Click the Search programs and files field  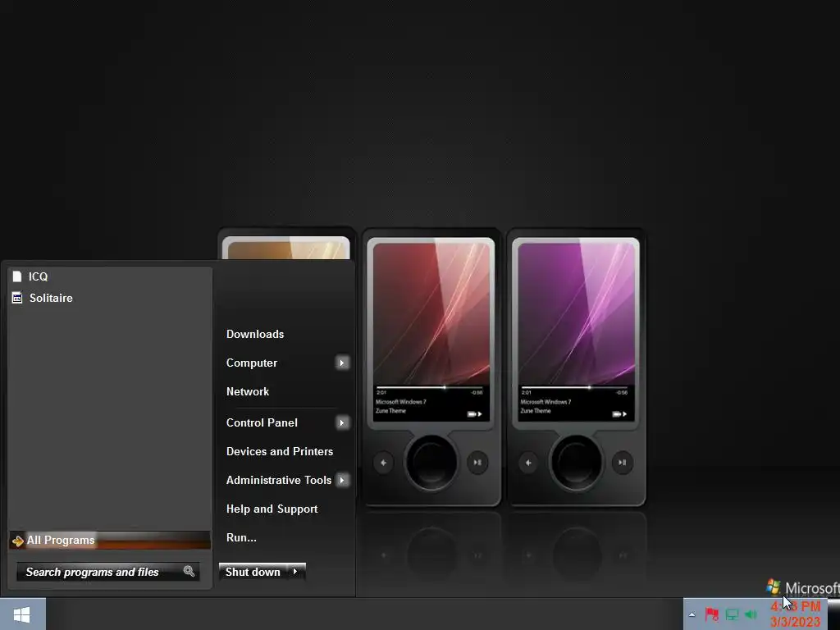(x=107, y=572)
